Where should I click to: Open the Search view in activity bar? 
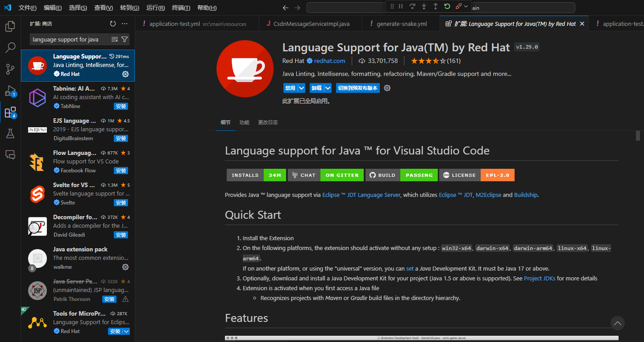(x=10, y=48)
